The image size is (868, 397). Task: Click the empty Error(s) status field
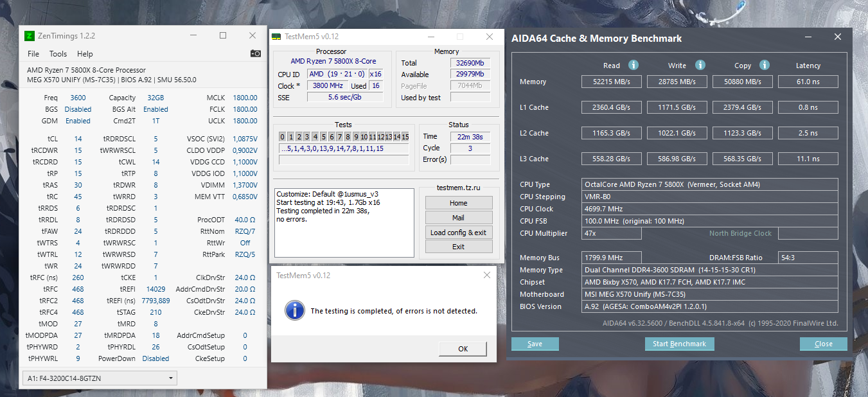coord(470,159)
